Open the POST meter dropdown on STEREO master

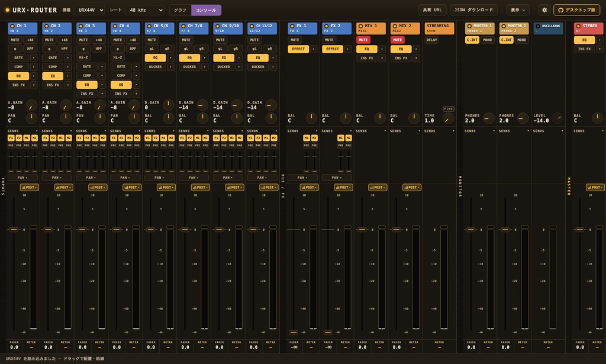click(595, 188)
